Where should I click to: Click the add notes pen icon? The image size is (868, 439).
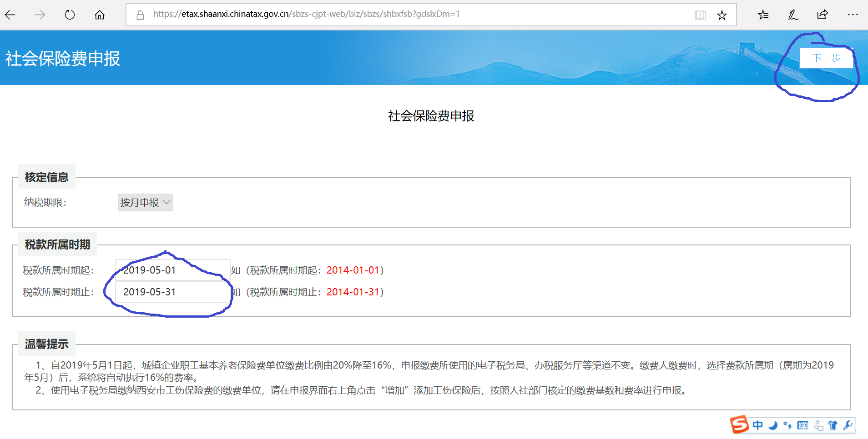coord(793,15)
